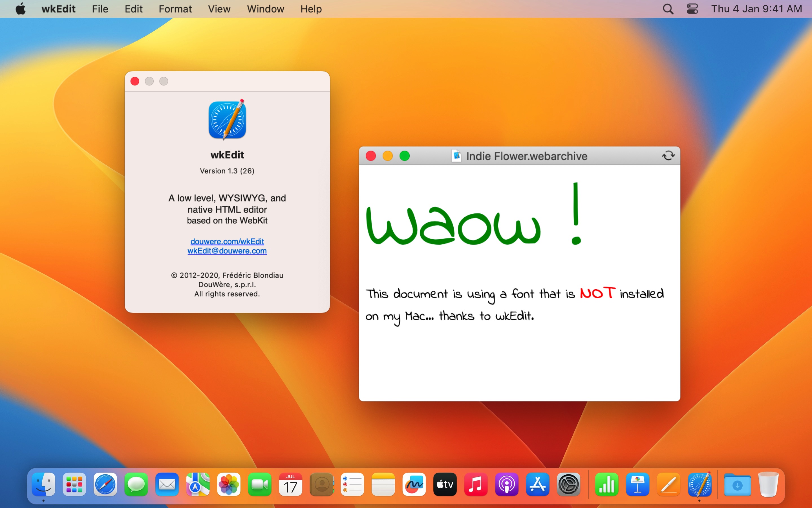Open FaceTime in the Dock
The image size is (812, 508).
click(x=260, y=485)
